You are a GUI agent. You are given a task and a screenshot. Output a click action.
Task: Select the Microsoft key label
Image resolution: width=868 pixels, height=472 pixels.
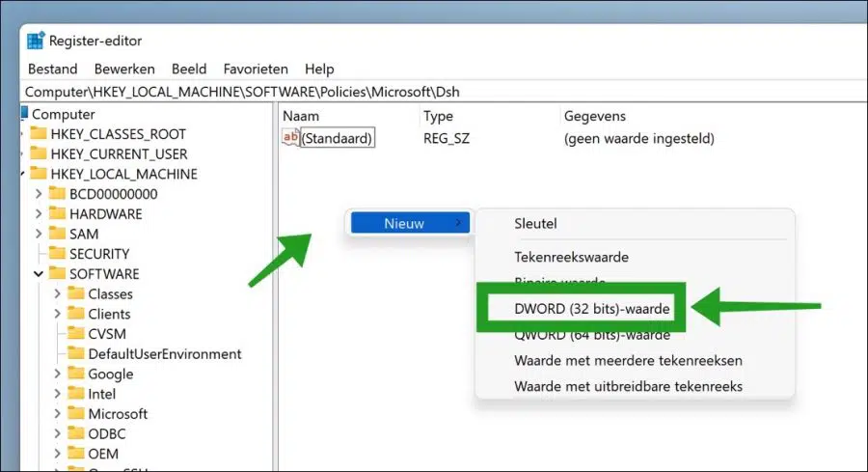pyautogui.click(x=118, y=413)
